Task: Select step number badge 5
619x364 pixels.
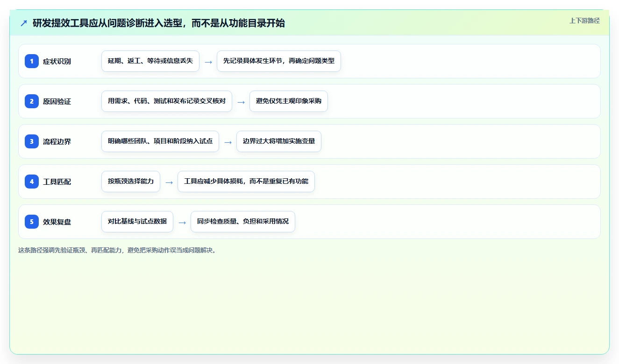Action: click(32, 222)
